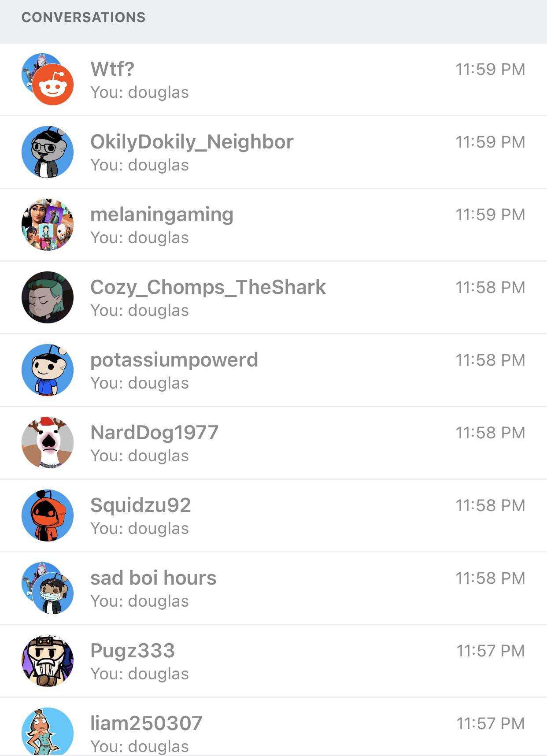Tap potassiumpowerd's blue snoo avatar
Viewport: 547px width, 756px height.
[x=48, y=370]
